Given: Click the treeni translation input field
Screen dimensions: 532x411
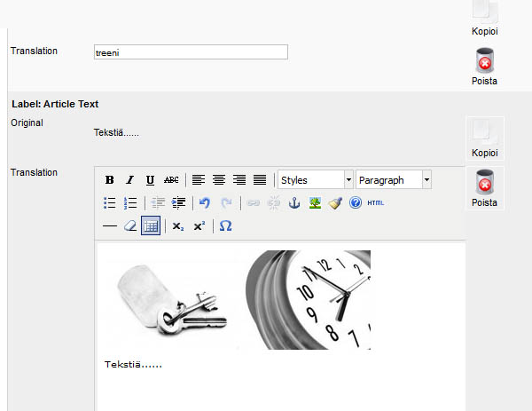Looking at the screenshot, I should tap(191, 52).
